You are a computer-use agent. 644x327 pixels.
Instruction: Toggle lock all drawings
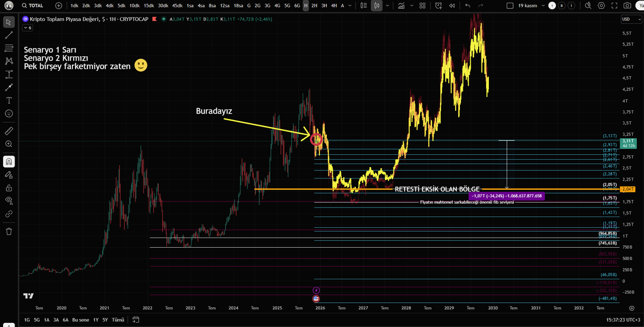click(x=9, y=188)
